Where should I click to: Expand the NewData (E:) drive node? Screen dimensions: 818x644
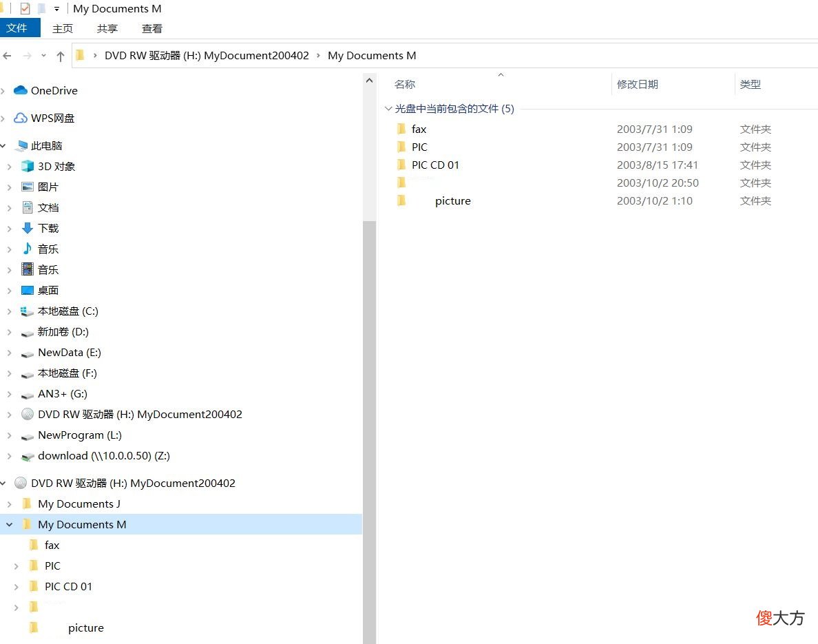10,353
